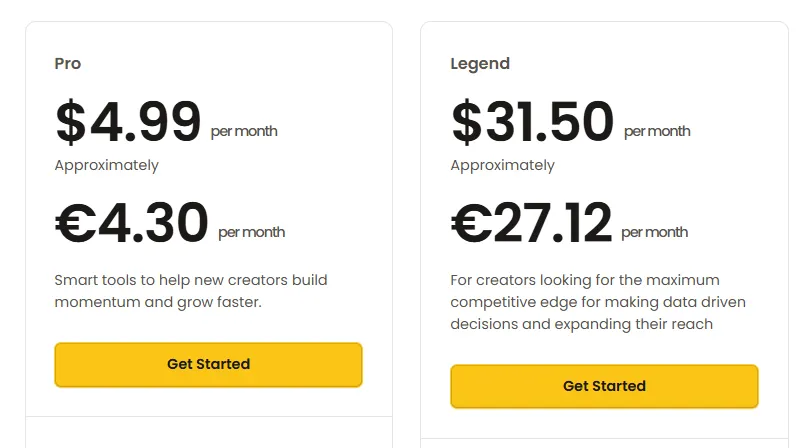Select the Pro plan title
This screenshot has height=448, width=807.
(68, 64)
